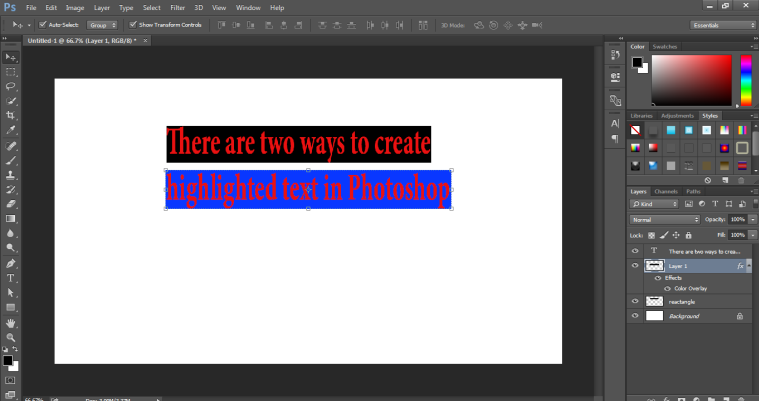Close the Untitled-1 document tab
Viewport: 759px width, 401px height.
[145, 41]
